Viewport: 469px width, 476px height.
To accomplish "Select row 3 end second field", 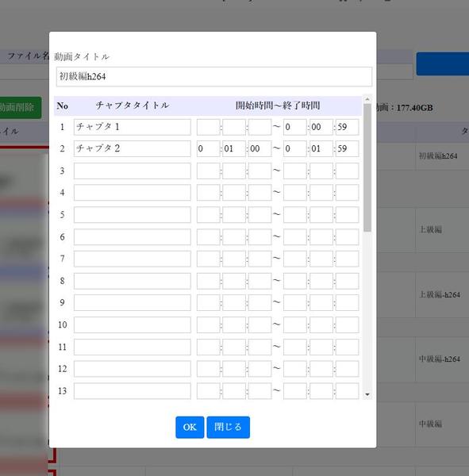I will click(x=348, y=171).
